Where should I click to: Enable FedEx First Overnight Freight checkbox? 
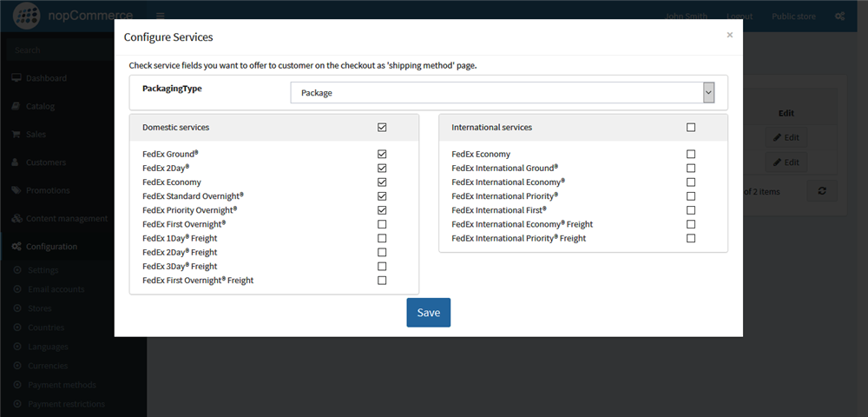pos(382,281)
